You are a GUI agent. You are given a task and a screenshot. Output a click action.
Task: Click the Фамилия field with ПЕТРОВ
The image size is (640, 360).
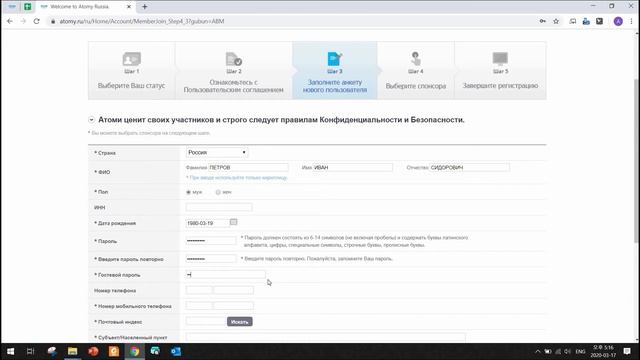click(x=248, y=167)
